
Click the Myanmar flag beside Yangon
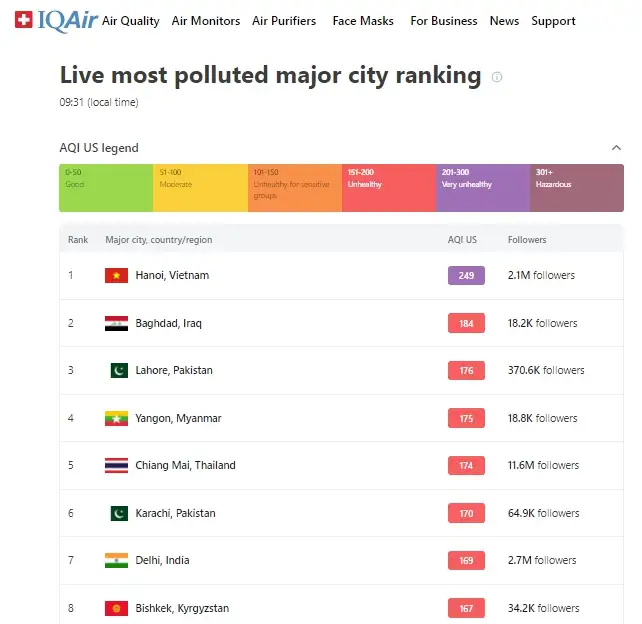[116, 418]
